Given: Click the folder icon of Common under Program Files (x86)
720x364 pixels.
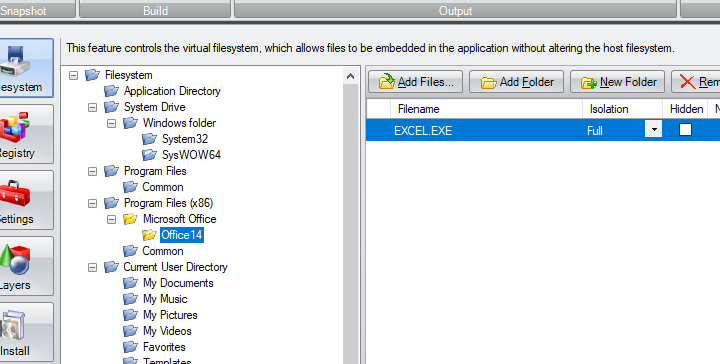Looking at the screenshot, I should point(130,251).
